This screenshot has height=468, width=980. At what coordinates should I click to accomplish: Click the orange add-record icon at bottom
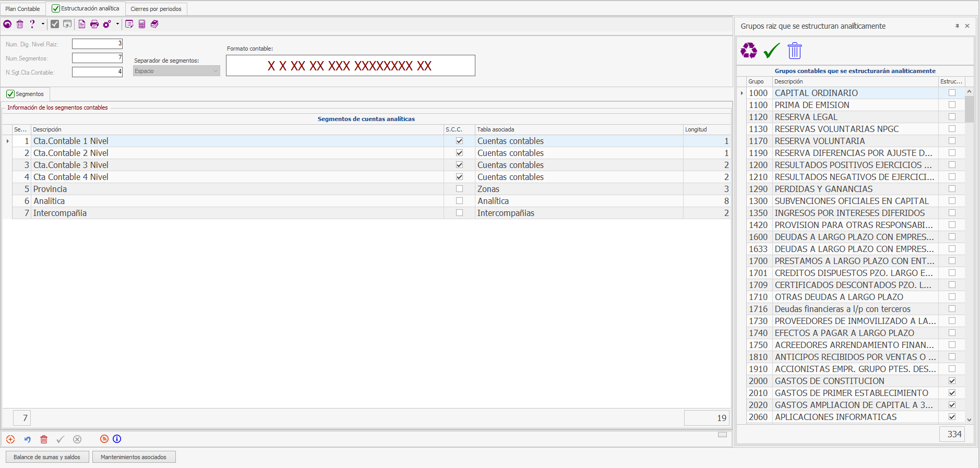(10, 439)
